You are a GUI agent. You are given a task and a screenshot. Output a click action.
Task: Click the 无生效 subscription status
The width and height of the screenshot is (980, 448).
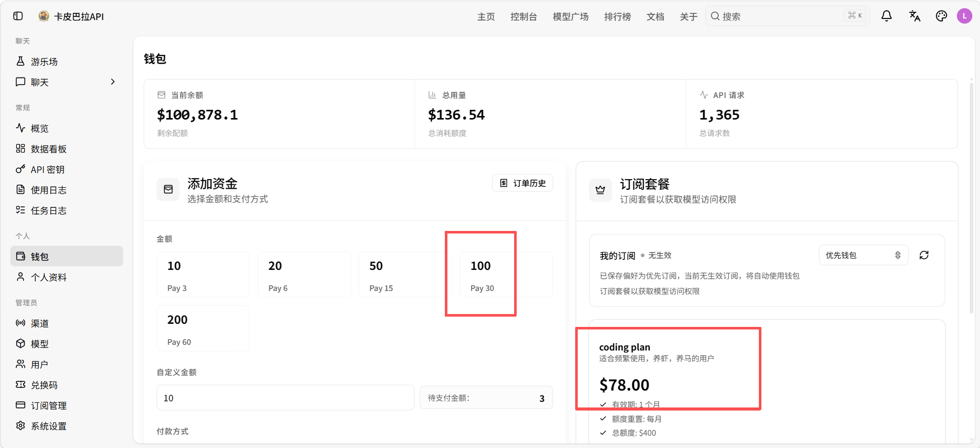660,255
